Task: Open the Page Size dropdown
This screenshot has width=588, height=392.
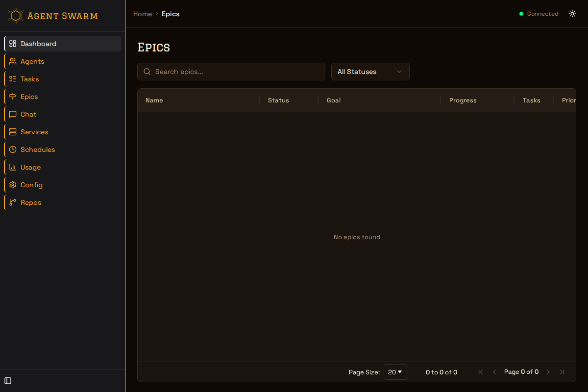Action: click(395, 372)
